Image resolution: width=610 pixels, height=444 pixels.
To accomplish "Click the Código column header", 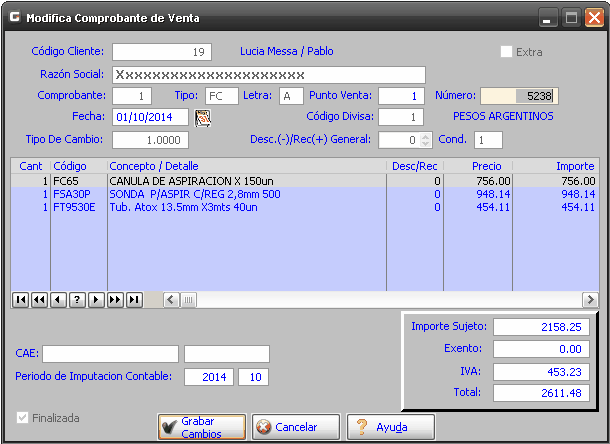I will (79, 166).
